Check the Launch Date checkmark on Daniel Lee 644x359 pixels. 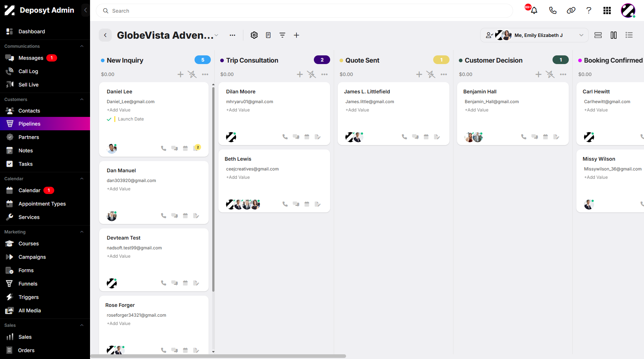pos(109,119)
